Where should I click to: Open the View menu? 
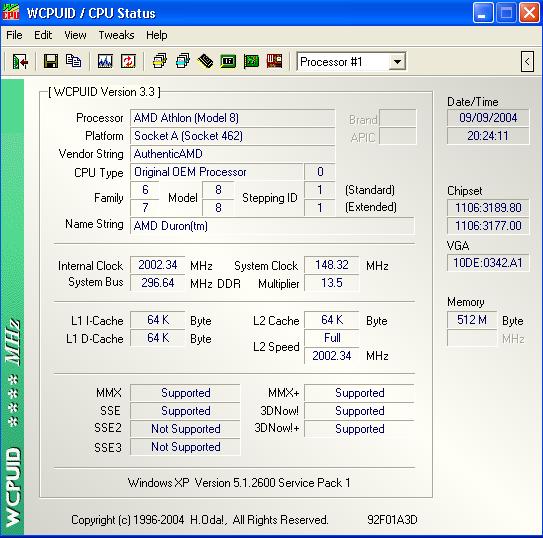click(x=75, y=35)
